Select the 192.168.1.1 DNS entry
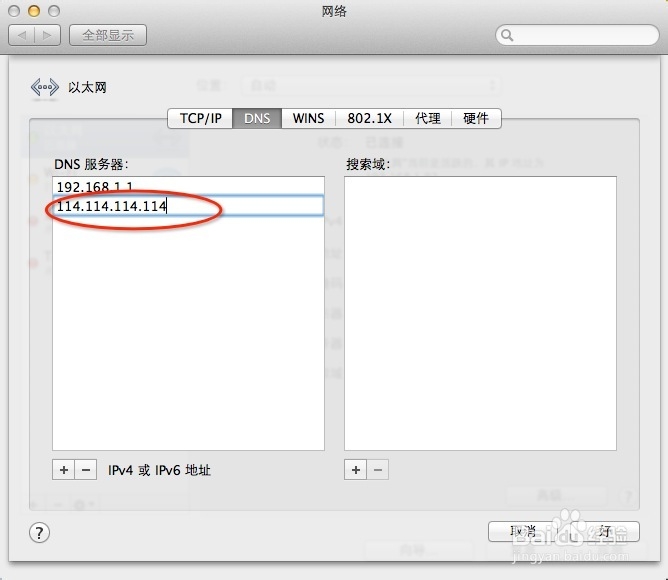Viewport: 668px width, 580px height. (x=188, y=186)
